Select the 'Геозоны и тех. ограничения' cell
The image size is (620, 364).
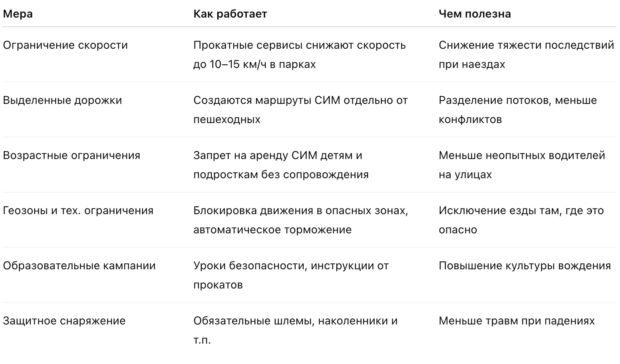pyautogui.click(x=78, y=211)
